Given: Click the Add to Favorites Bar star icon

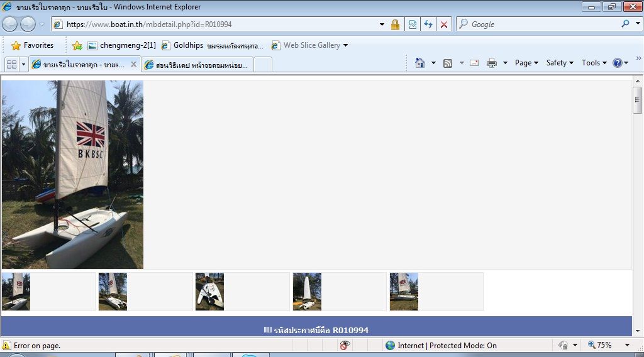Looking at the screenshot, I should coord(77,45).
